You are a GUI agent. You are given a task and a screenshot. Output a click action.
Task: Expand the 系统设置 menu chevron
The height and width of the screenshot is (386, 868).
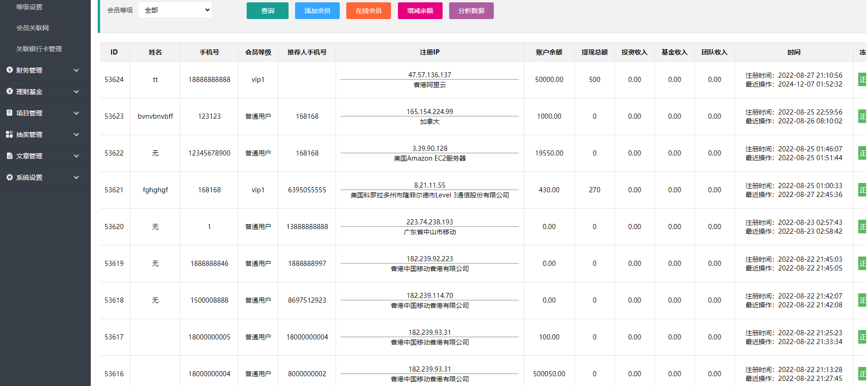point(76,177)
